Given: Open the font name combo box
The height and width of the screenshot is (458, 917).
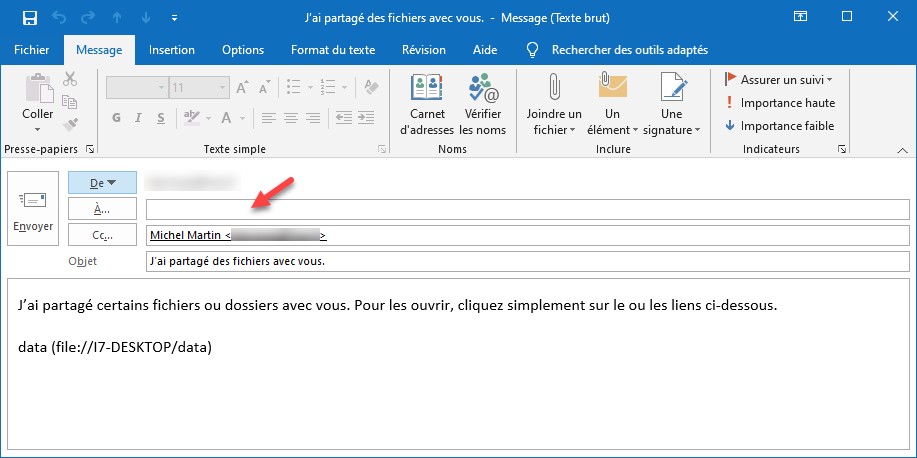Looking at the screenshot, I should [x=137, y=88].
